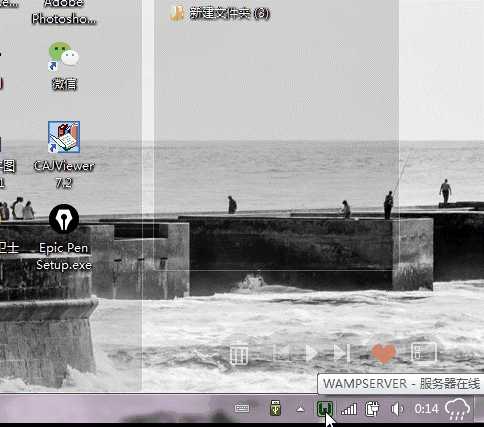Screen dimensions: 484x427
Task: Click the 0:14 taskbar clock
Action: pos(426,409)
